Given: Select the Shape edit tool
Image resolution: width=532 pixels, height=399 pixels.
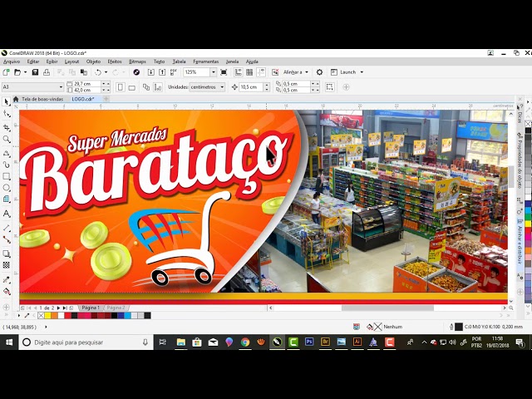Looking at the screenshot, I should (6, 114).
